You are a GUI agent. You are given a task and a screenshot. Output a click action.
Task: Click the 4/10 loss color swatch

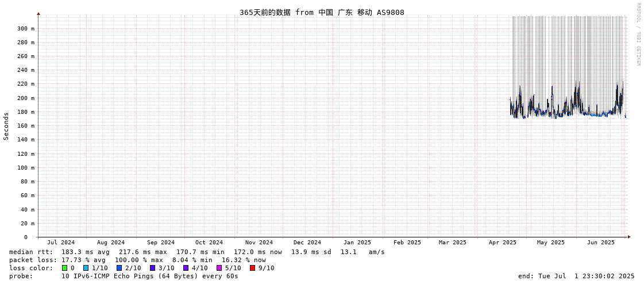click(x=186, y=268)
